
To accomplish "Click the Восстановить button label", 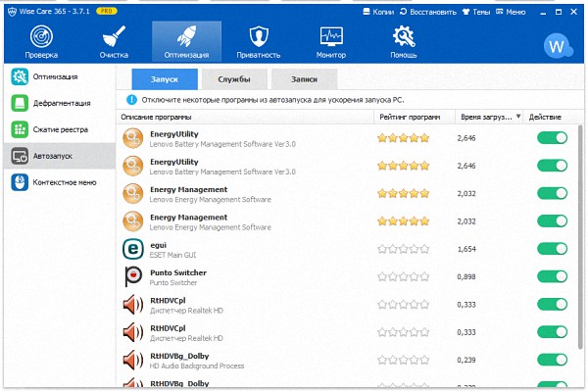I will pyautogui.click(x=433, y=12).
